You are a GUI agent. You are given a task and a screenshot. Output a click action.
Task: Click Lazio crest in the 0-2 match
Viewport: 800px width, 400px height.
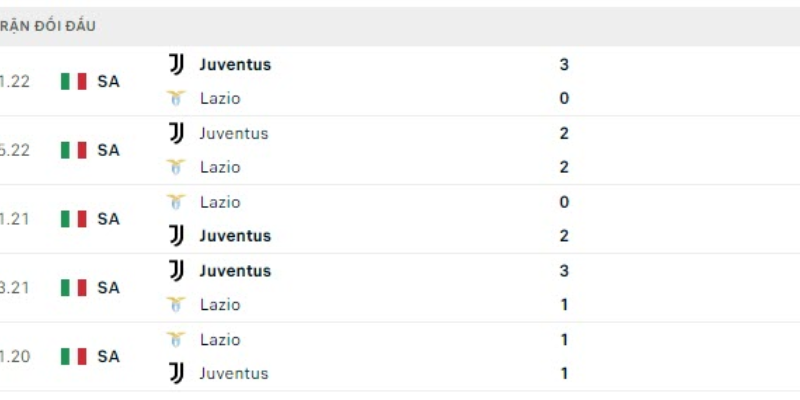pyautogui.click(x=176, y=202)
